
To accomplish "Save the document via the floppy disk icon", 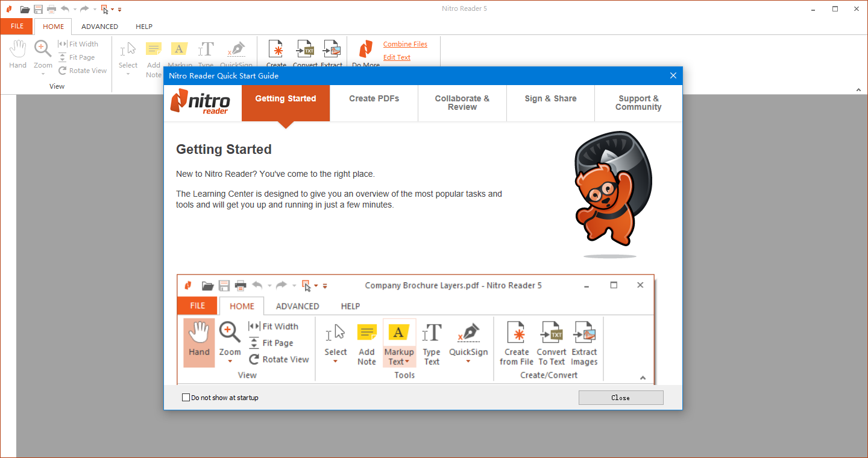I will pos(38,9).
